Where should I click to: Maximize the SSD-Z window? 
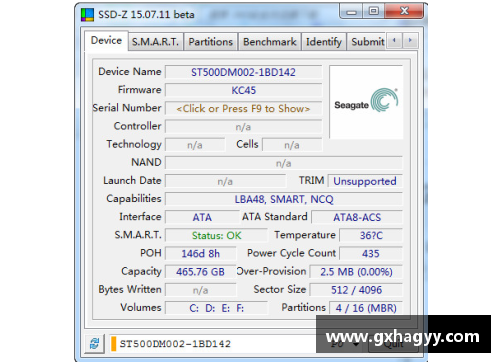click(x=373, y=11)
